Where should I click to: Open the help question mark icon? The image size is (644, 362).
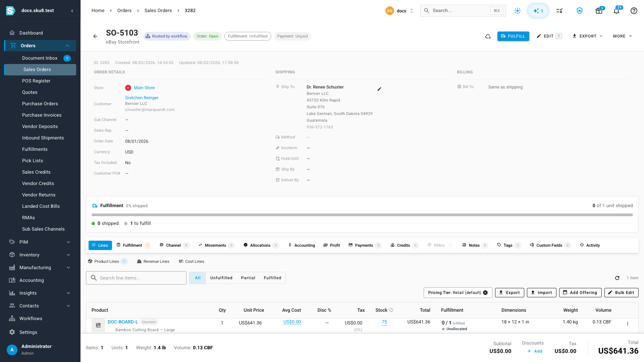click(634, 11)
